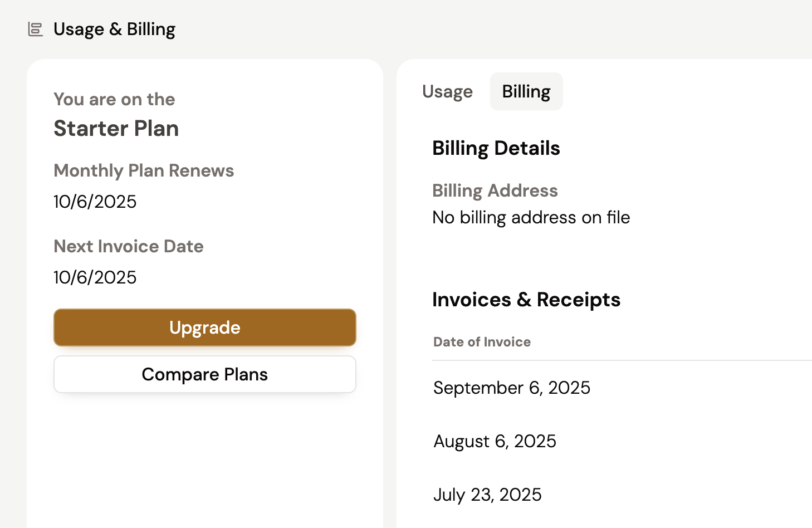Screen dimensions: 812x528
Task: Click the No billing address on file text
Action: [x=531, y=217]
